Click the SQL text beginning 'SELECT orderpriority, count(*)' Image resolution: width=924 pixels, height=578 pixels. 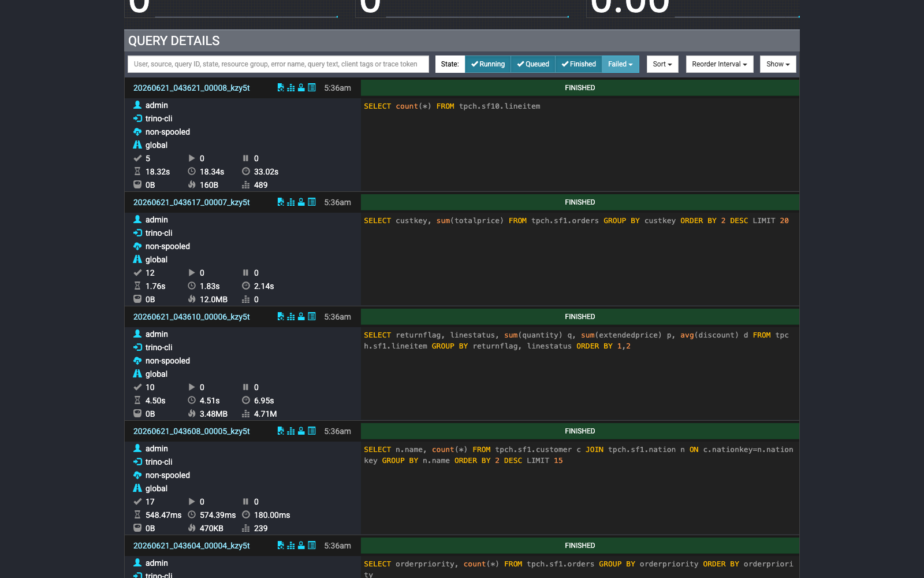coord(579,569)
